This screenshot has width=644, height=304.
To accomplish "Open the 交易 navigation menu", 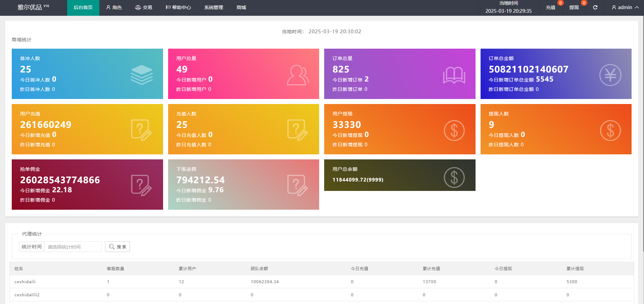I will tap(144, 7).
